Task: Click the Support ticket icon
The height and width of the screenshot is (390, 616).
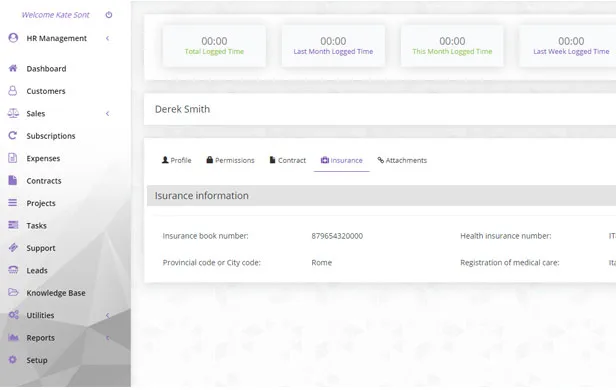Action: click(x=13, y=247)
